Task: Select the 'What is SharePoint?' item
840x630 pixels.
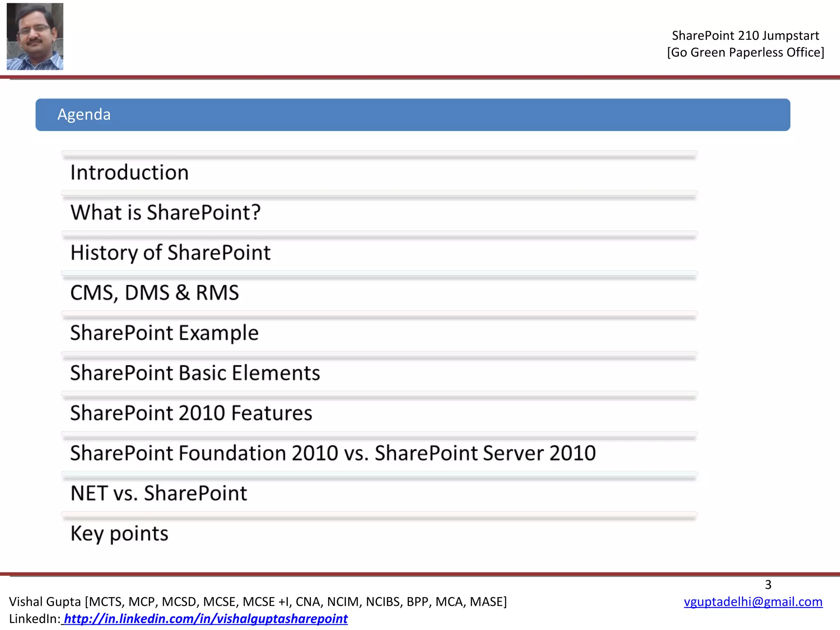Action: coord(165,212)
